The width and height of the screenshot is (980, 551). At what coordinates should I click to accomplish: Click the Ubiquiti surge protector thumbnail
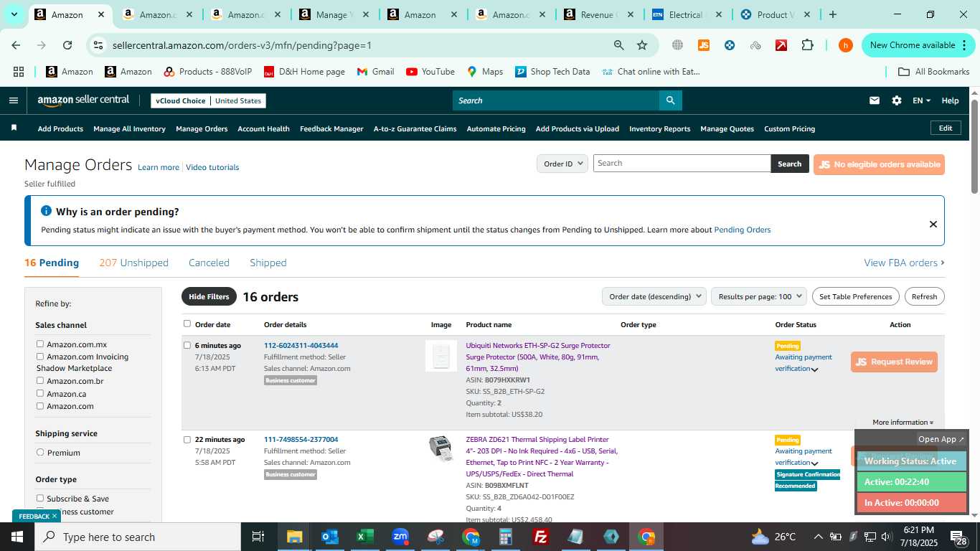[x=440, y=356]
